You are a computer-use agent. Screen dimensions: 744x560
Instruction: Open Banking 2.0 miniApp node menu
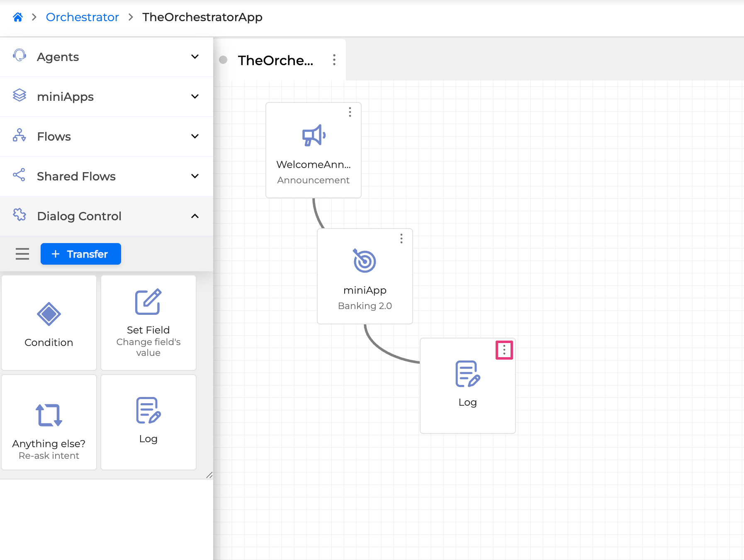coord(401,239)
